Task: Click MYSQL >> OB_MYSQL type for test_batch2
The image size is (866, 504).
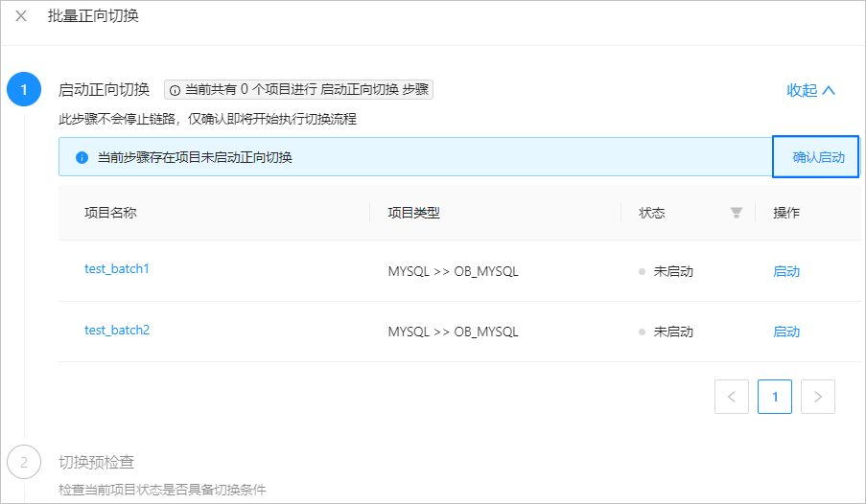Action: pyautogui.click(x=453, y=332)
